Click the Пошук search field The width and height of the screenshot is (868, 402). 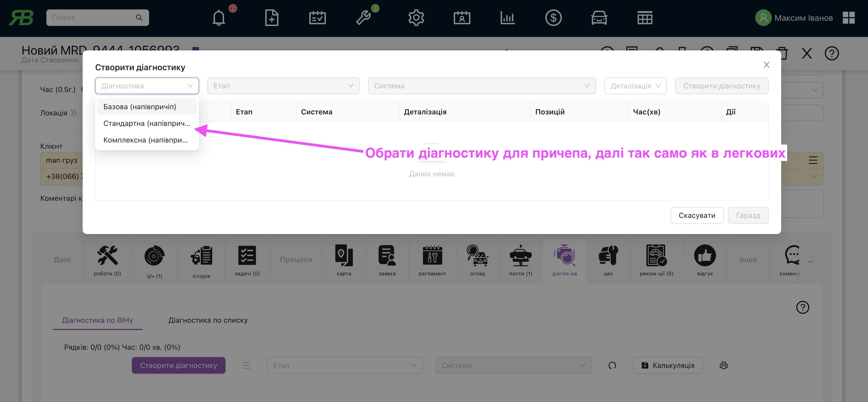(x=93, y=17)
